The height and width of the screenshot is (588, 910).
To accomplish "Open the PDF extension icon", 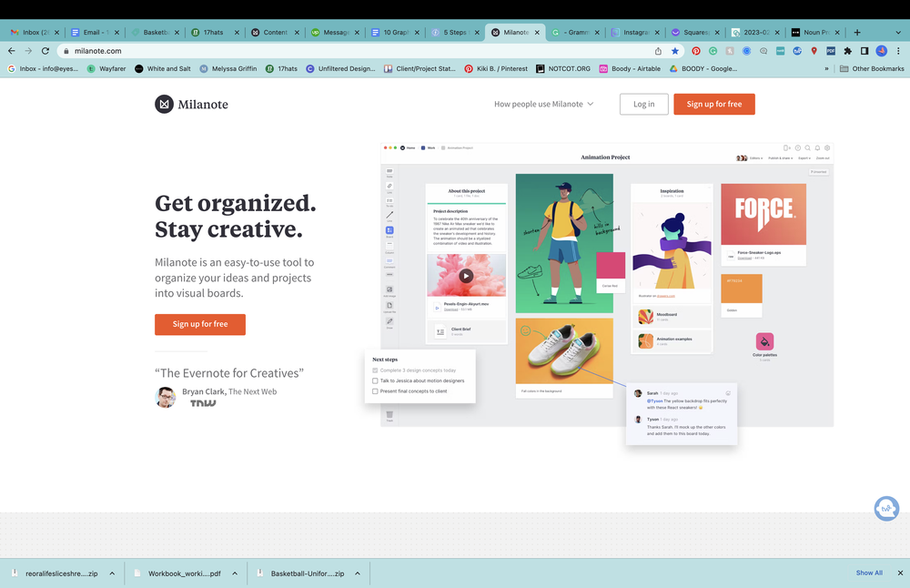I will pos(831,51).
